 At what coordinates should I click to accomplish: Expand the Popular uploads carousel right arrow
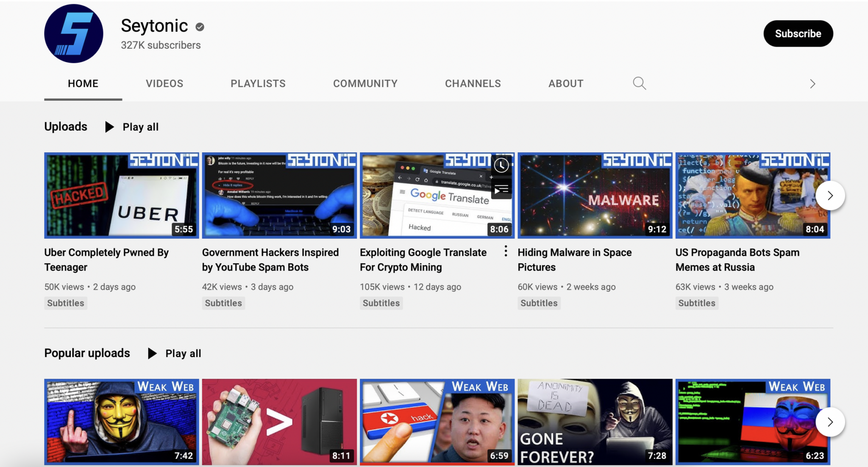coord(829,422)
